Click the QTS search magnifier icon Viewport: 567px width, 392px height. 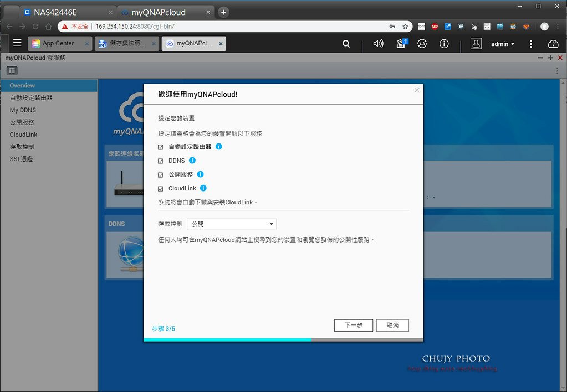(x=346, y=44)
